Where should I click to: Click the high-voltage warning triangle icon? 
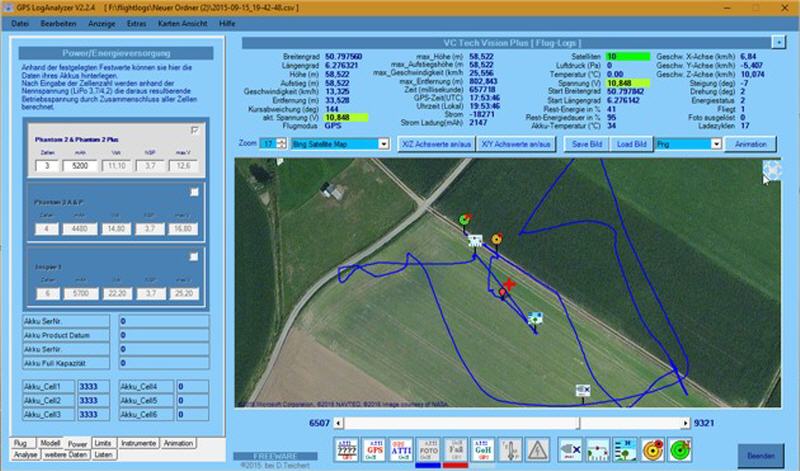click(x=537, y=450)
